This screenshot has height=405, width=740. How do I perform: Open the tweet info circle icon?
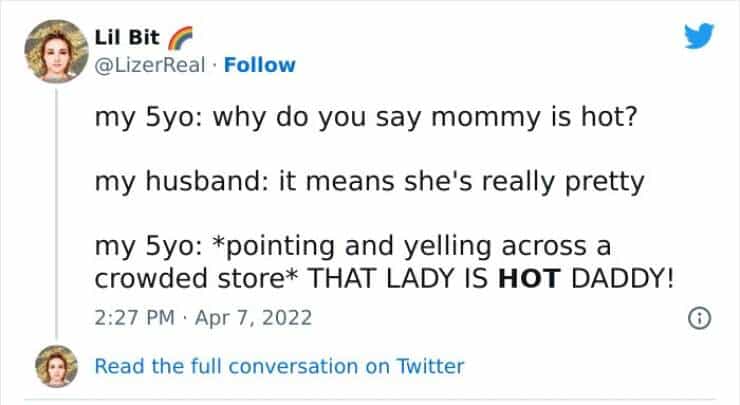pos(698,318)
